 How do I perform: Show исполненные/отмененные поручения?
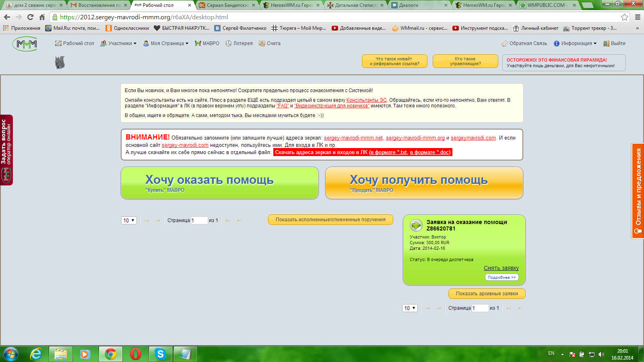pos(330,220)
